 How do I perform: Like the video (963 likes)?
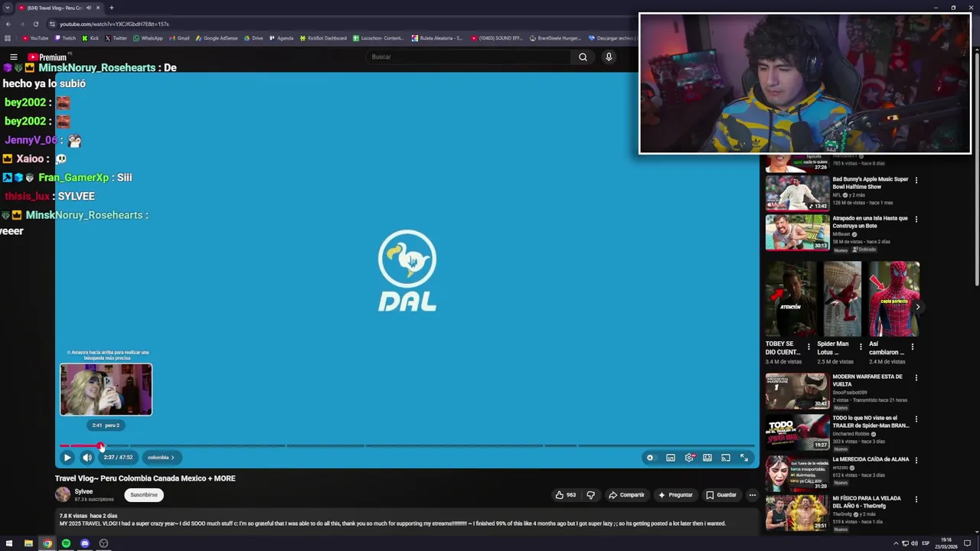565,495
